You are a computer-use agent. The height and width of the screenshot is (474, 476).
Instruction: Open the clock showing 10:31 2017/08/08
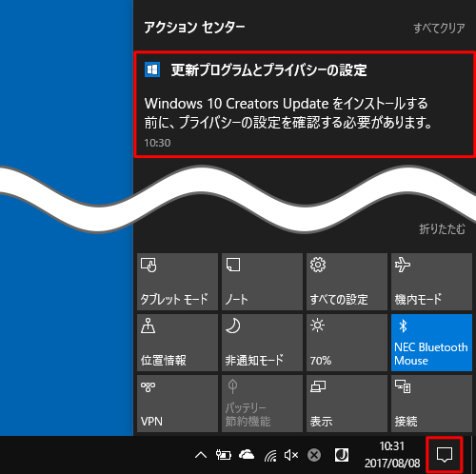392,455
